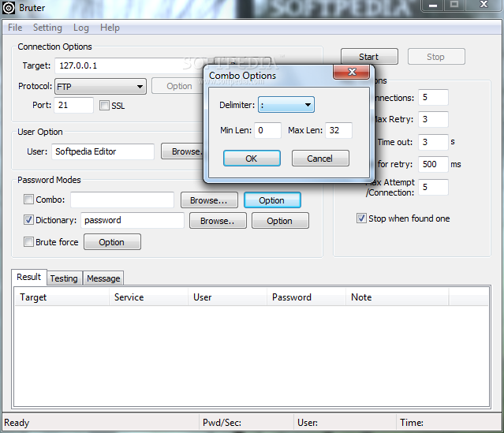Uncheck the Dictionary password mode

(28, 220)
